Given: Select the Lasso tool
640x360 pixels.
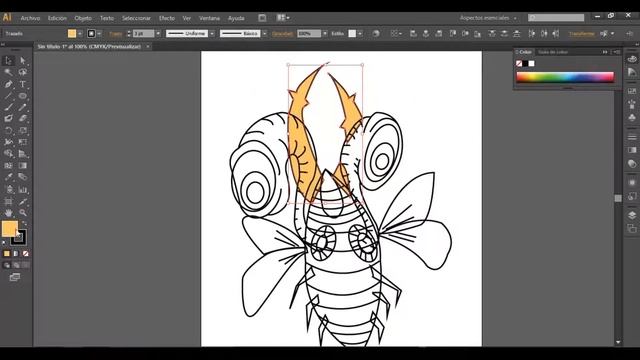Looking at the screenshot, I should click(23, 72).
